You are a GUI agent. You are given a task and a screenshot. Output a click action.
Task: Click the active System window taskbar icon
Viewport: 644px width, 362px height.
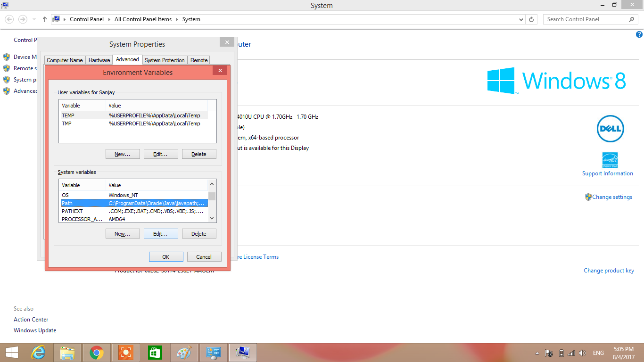(242, 353)
